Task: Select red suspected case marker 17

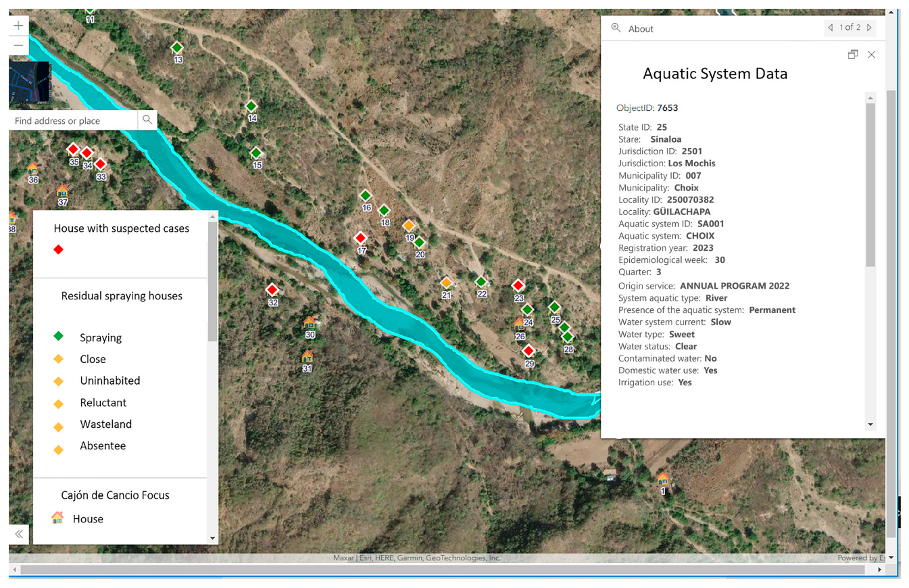Action: 361,238
